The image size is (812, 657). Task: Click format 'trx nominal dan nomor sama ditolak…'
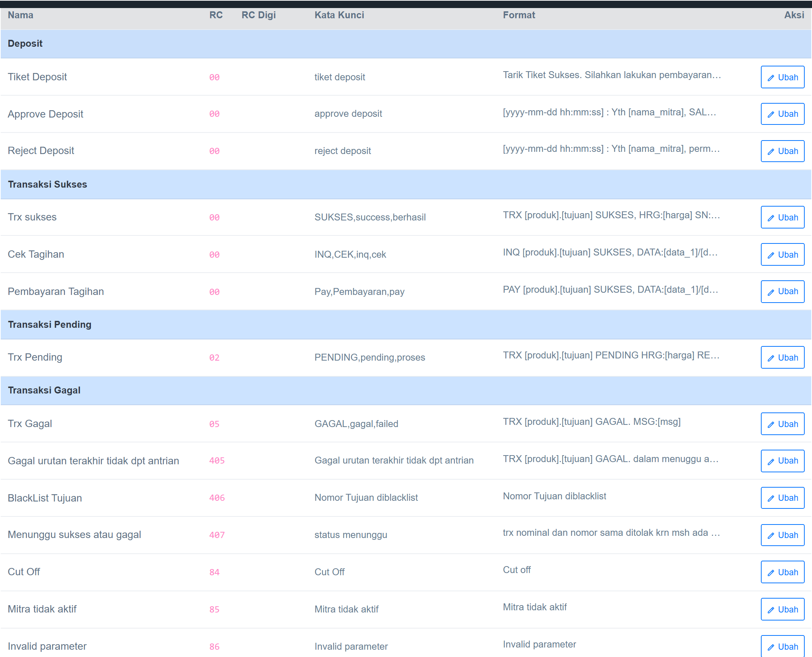[x=611, y=533]
